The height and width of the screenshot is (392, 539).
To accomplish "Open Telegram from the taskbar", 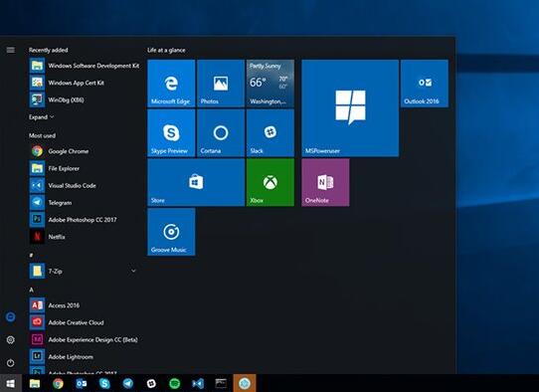I will tap(128, 383).
